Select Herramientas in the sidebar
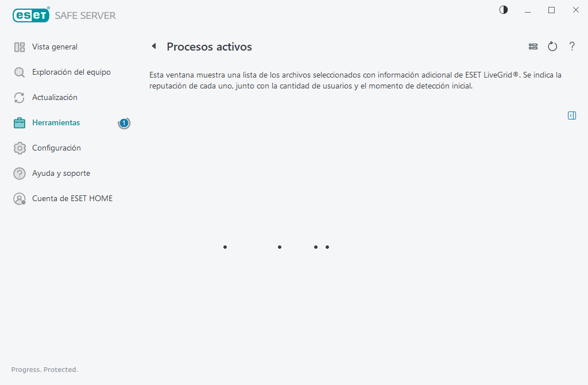Screen dimensions: 588x385 56,123
